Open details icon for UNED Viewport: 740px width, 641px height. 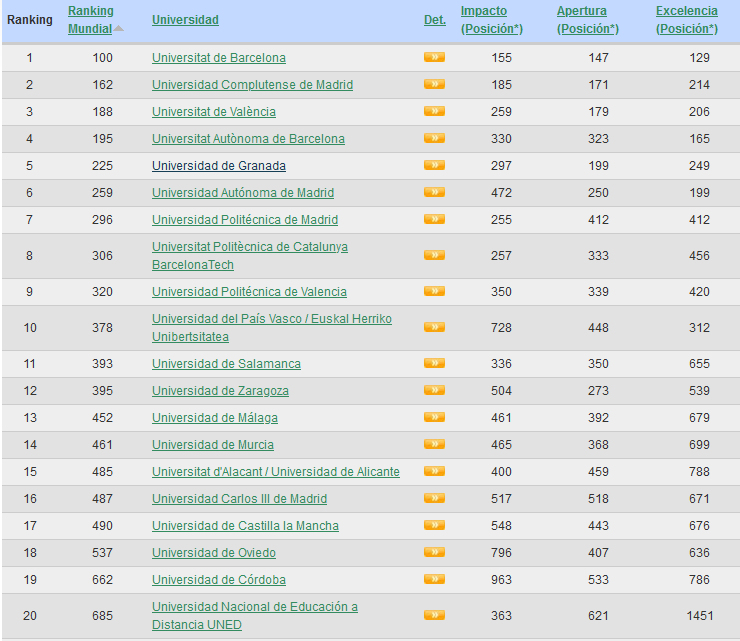click(x=434, y=615)
